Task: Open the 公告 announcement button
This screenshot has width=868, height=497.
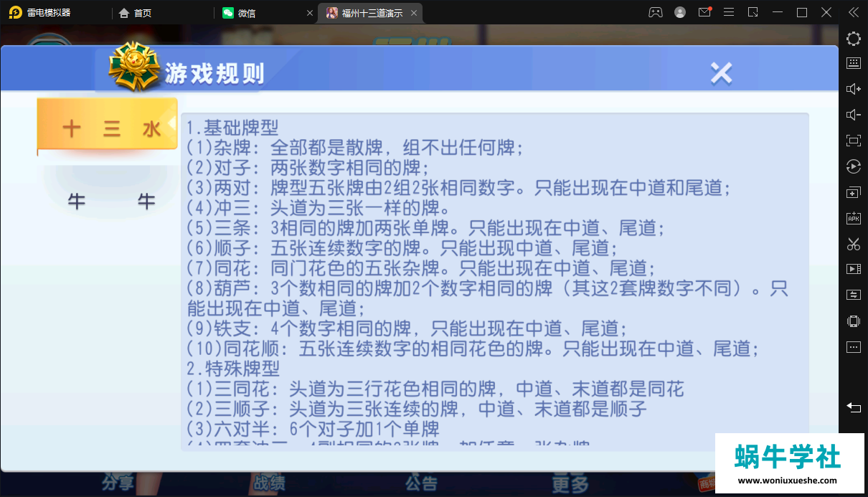Action: [x=422, y=484]
